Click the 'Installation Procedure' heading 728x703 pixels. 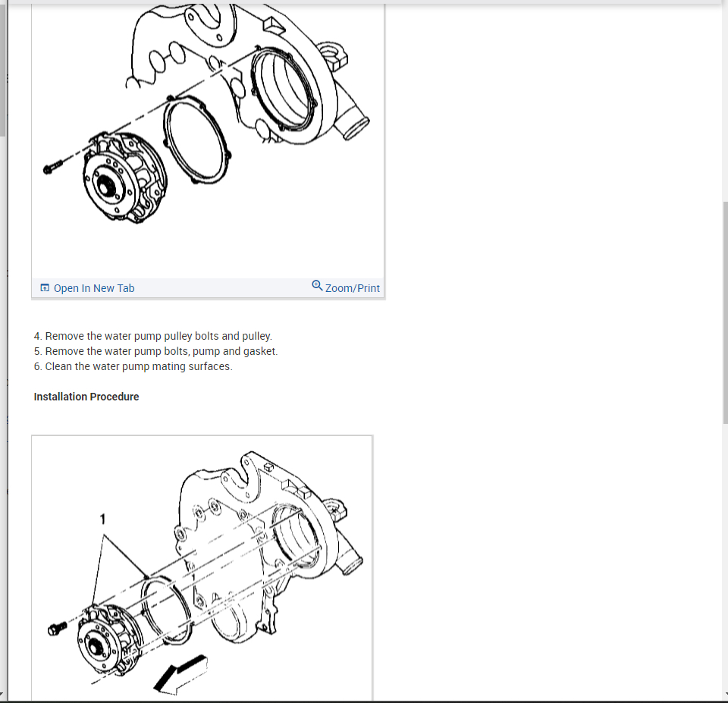click(x=86, y=397)
